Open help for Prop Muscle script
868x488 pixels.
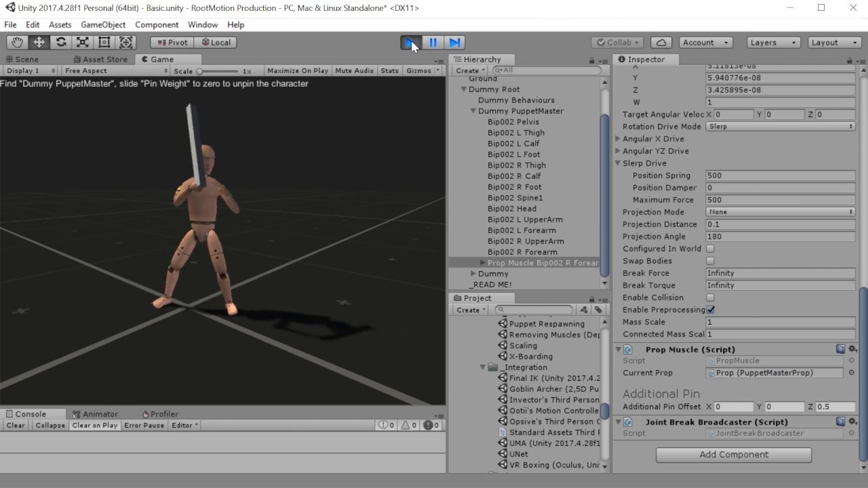click(x=841, y=349)
